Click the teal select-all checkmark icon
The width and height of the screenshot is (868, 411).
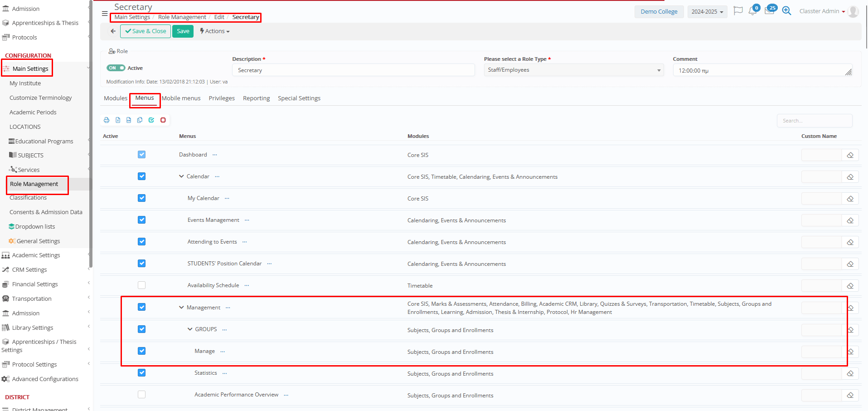coord(151,120)
